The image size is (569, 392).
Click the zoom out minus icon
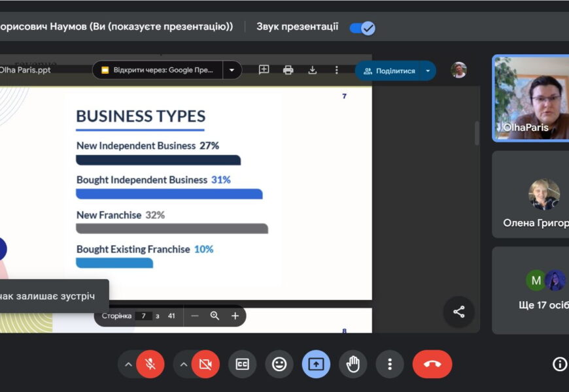tap(194, 316)
